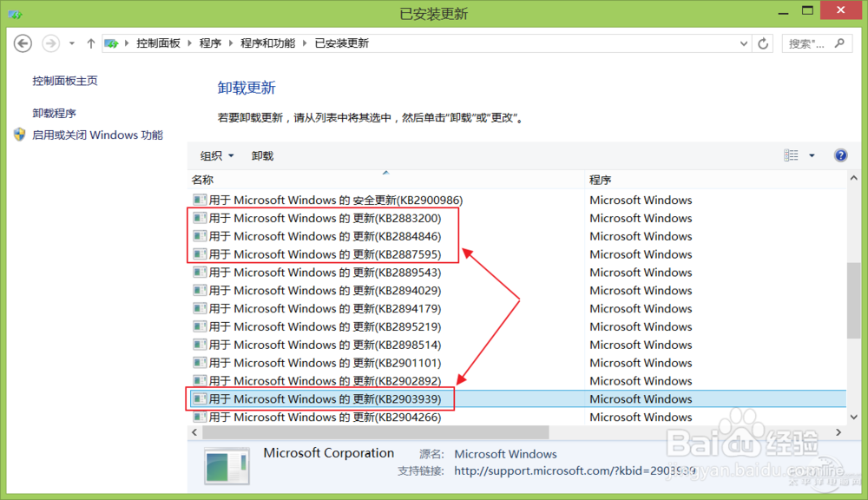The height and width of the screenshot is (500, 868).
Task: Click the 卸载 toolbar button
Action: (x=262, y=156)
